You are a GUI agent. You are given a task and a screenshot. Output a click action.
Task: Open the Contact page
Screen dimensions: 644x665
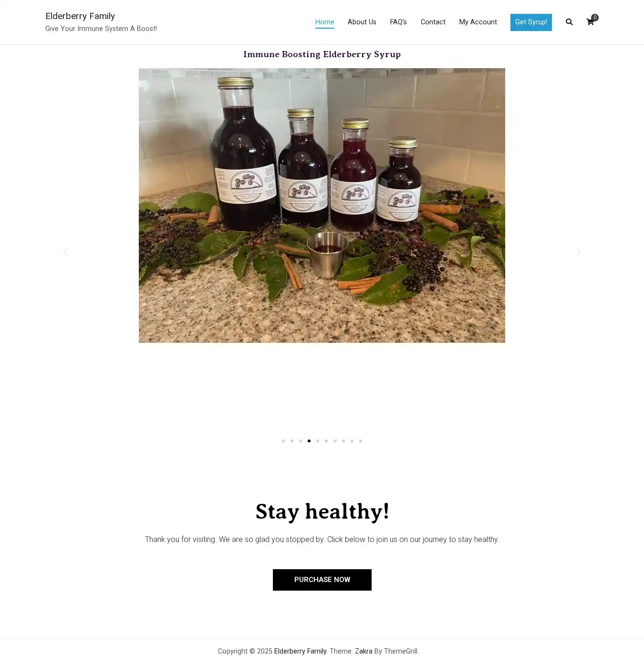[x=433, y=22]
